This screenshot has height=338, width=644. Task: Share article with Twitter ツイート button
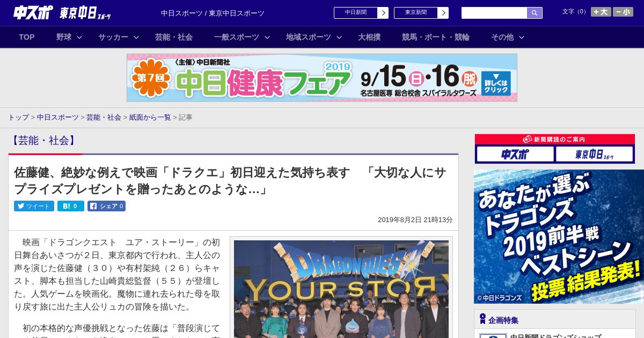coord(34,206)
